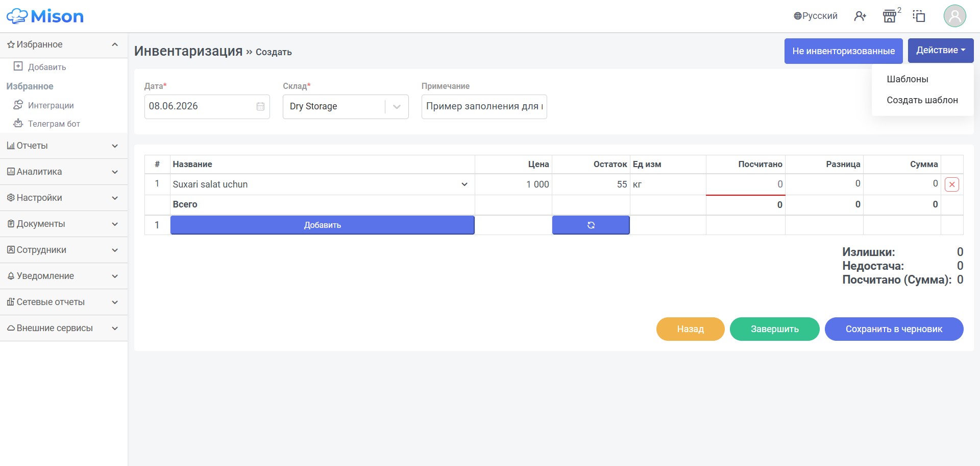The image size is (980, 466).
Task: Click the add user icon
Action: coord(860,16)
